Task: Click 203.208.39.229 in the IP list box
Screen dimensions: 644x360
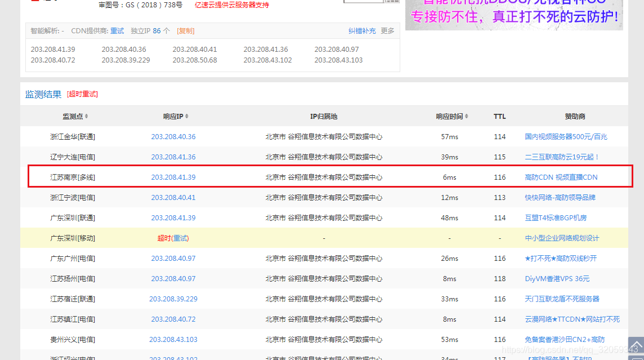Action: 126,60
